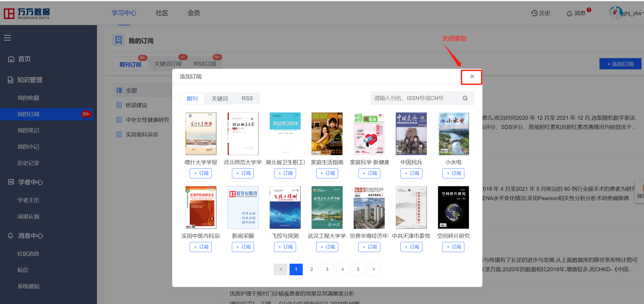Open the 消息 bell notifications
The image size is (644, 304).
tap(569, 13)
